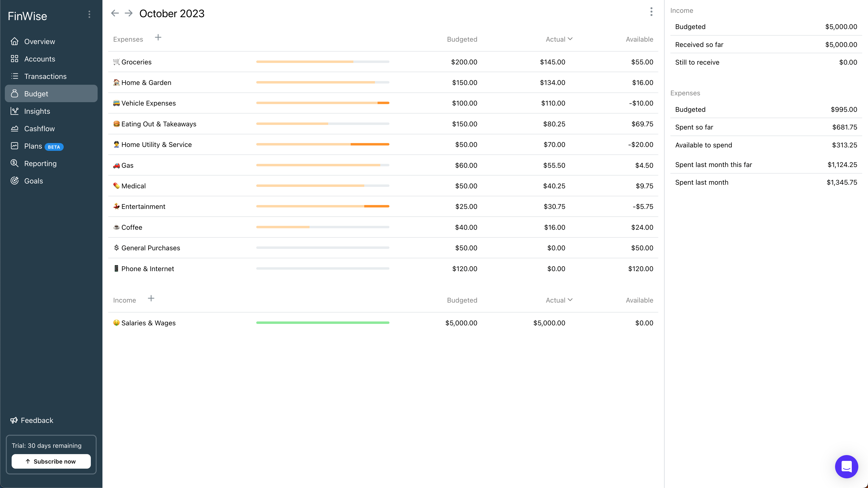Screen dimensions: 868x488
Task: Open the Goals section
Action: [34, 181]
